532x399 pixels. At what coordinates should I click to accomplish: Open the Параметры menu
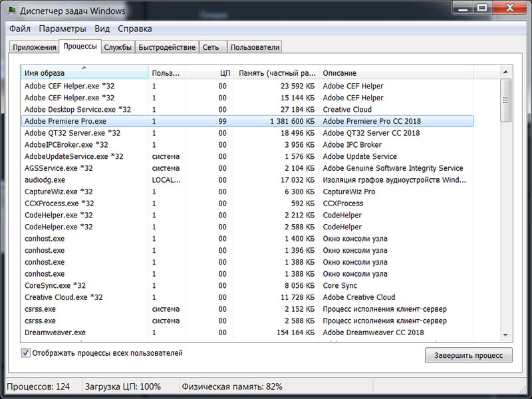pyautogui.click(x=63, y=29)
